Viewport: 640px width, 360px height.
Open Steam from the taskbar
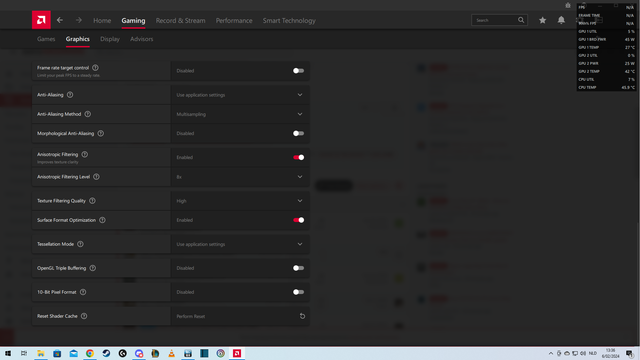[106, 353]
